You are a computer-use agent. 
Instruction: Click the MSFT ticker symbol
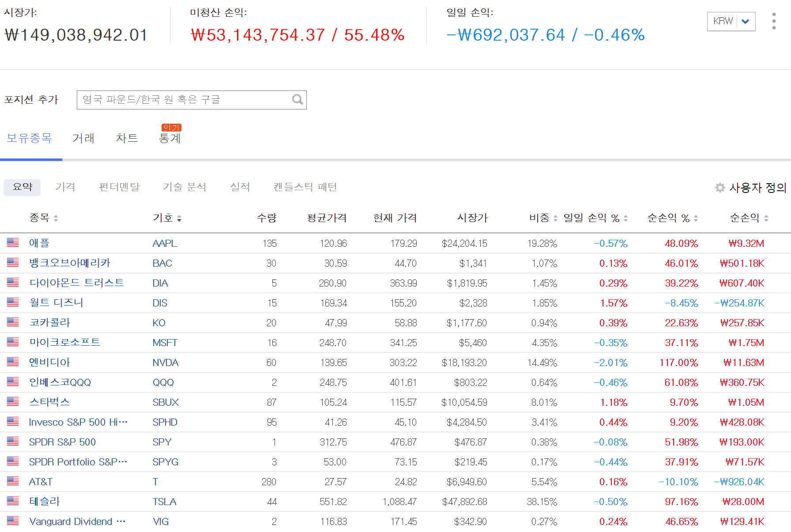[165, 343]
